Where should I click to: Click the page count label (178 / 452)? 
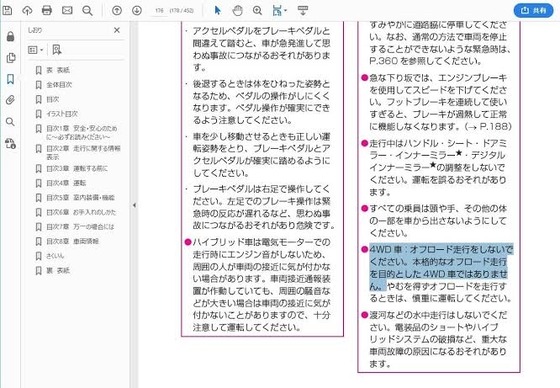tap(182, 10)
